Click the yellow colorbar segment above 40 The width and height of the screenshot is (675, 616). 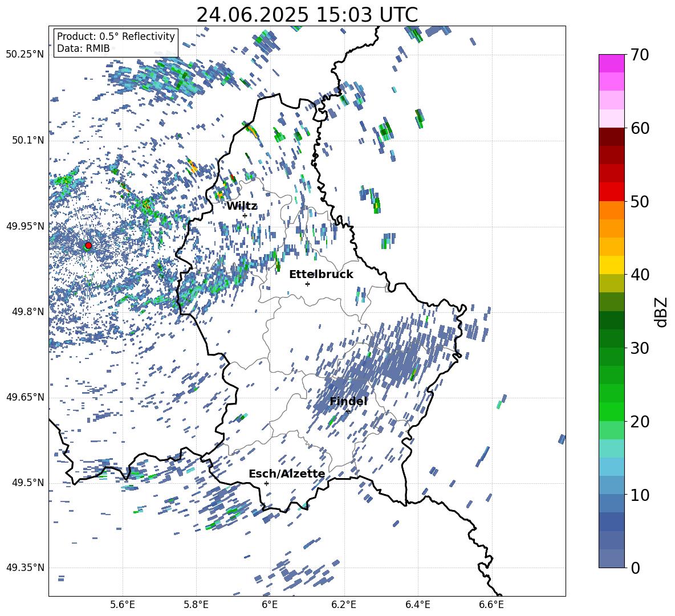pyautogui.click(x=612, y=265)
